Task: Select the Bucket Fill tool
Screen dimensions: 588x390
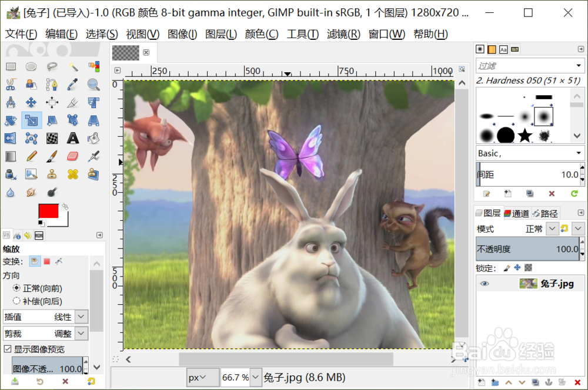Action: pyautogui.click(x=93, y=138)
